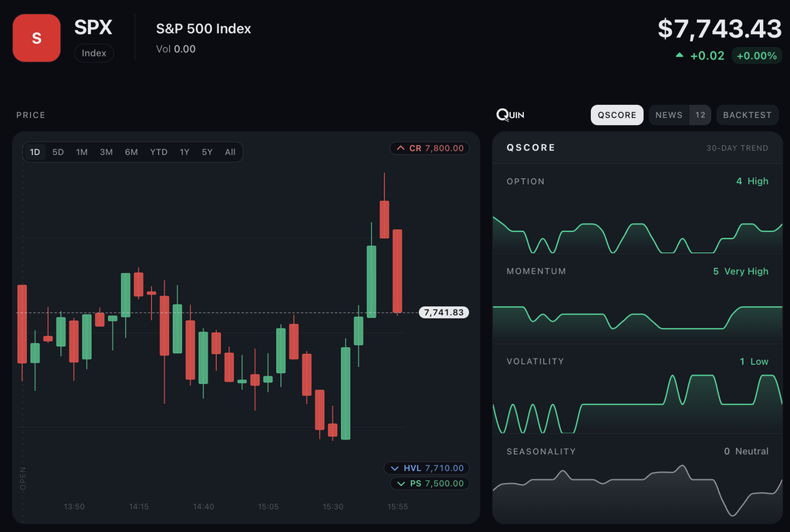Open the BACKTEST tab
This screenshot has width=790, height=532.
point(747,115)
